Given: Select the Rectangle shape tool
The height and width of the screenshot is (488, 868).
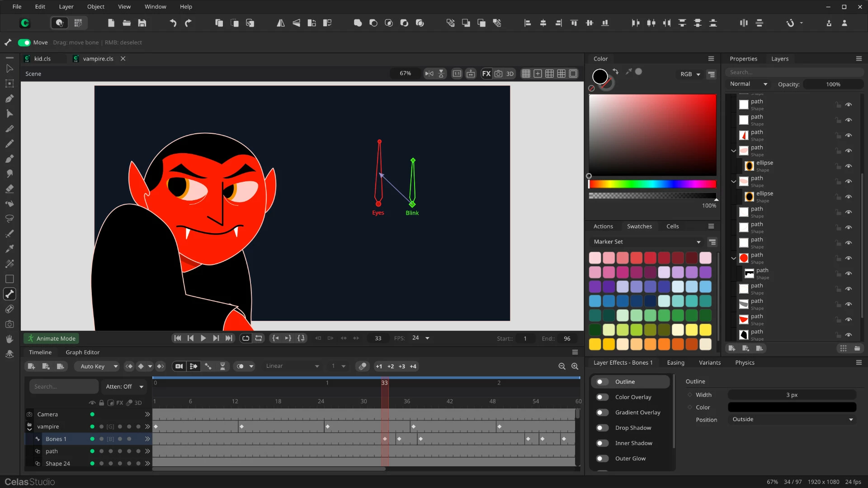Looking at the screenshot, I should [x=9, y=279].
